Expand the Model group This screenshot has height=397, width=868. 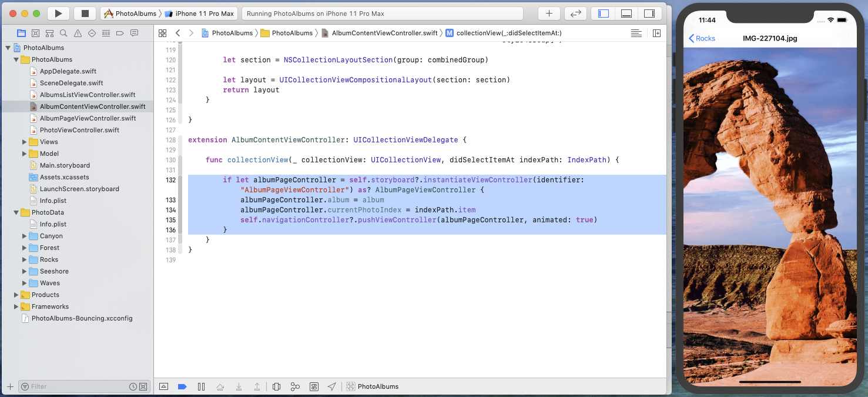coord(25,154)
